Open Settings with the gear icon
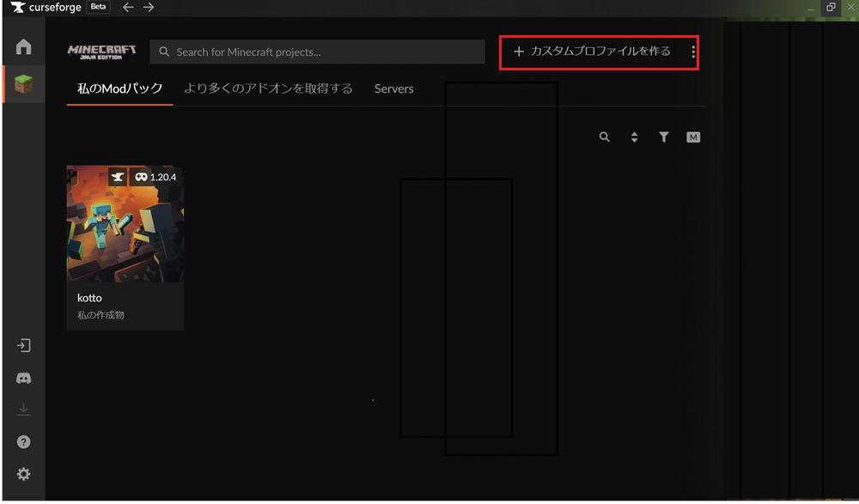This screenshot has height=504, width=859. [x=23, y=474]
